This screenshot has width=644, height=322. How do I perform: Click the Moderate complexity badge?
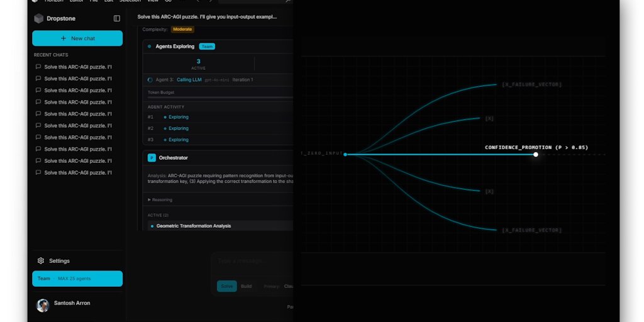tap(182, 30)
